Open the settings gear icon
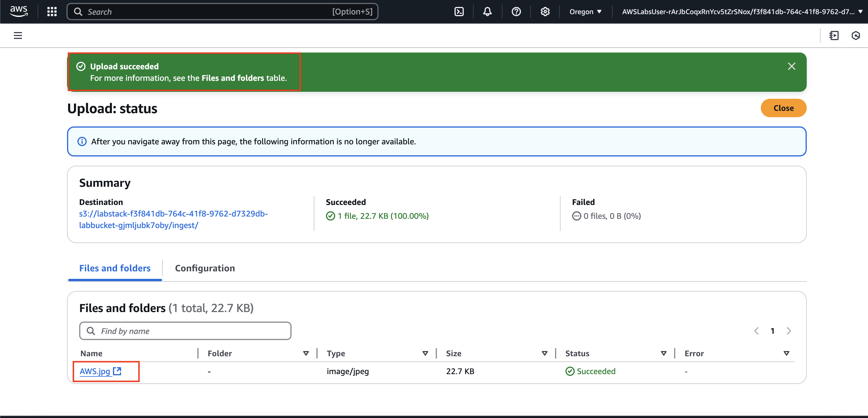868x418 pixels. coord(545,12)
